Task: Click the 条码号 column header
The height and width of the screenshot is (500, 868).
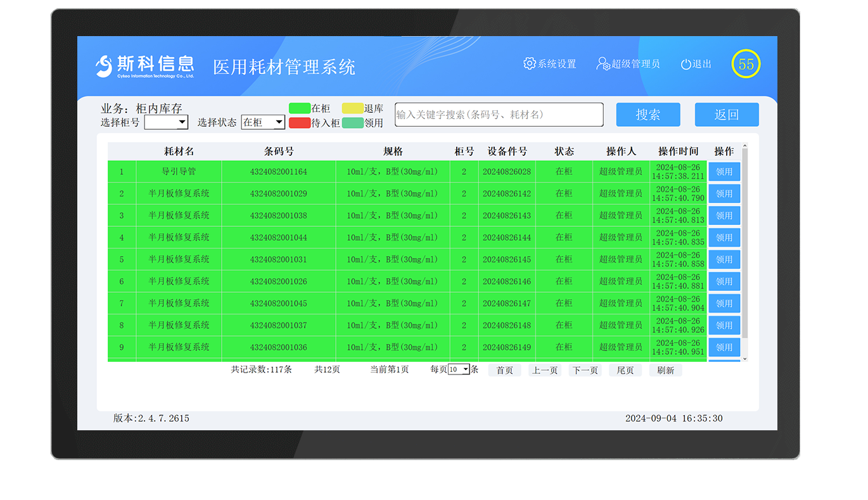Action: coord(278,151)
